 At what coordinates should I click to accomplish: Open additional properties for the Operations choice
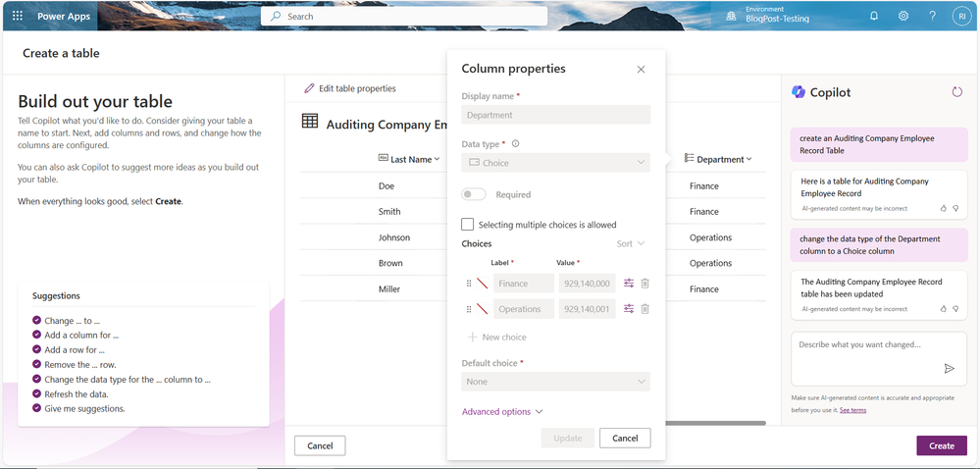tap(629, 308)
